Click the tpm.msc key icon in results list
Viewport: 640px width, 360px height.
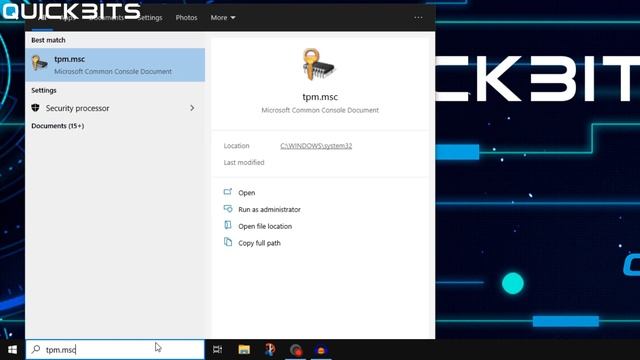(x=40, y=64)
